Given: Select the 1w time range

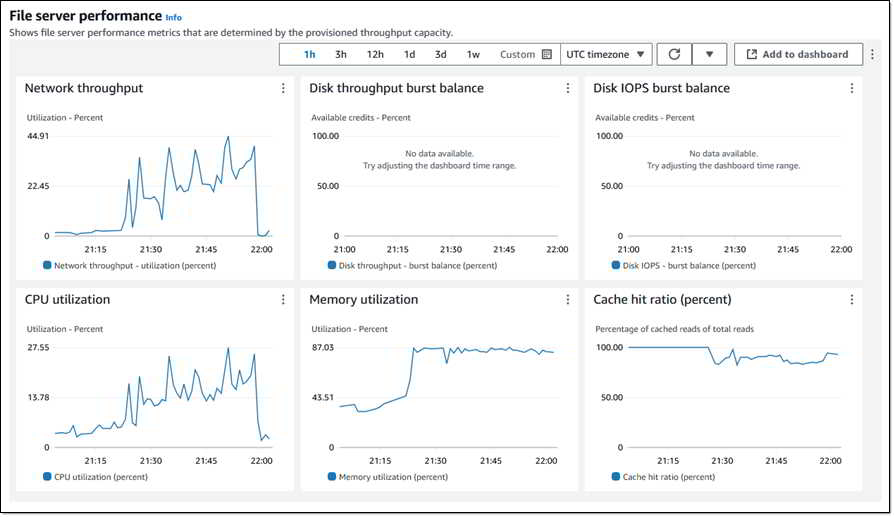Looking at the screenshot, I should pos(473,55).
